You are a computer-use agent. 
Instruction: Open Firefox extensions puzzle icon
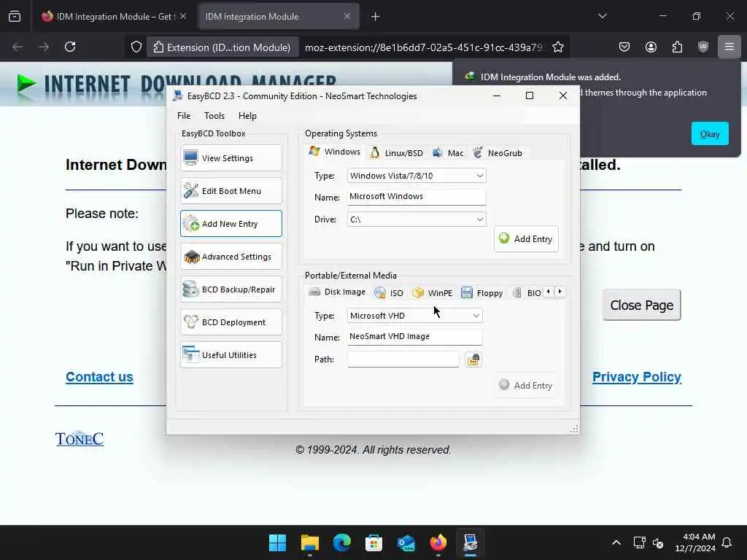coord(677,47)
